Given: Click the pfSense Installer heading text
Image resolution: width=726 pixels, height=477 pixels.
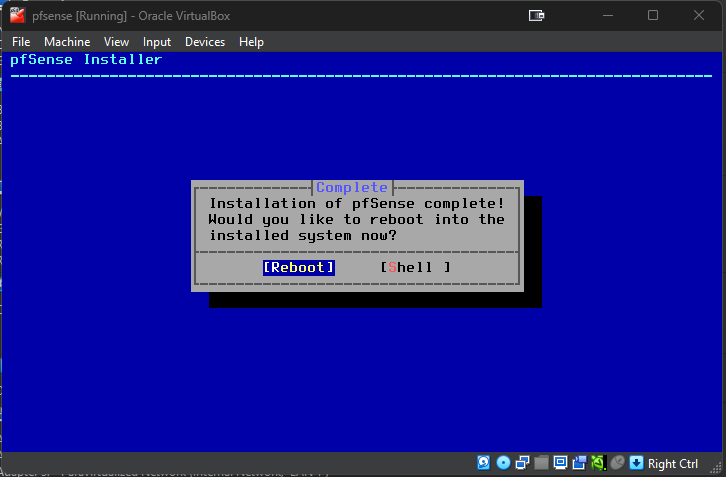Looking at the screenshot, I should point(86,60).
